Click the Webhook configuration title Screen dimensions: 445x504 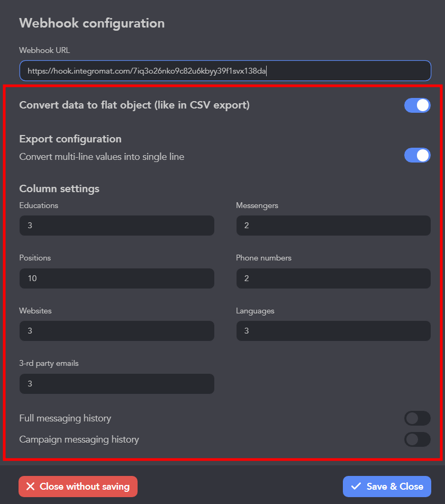92,23
